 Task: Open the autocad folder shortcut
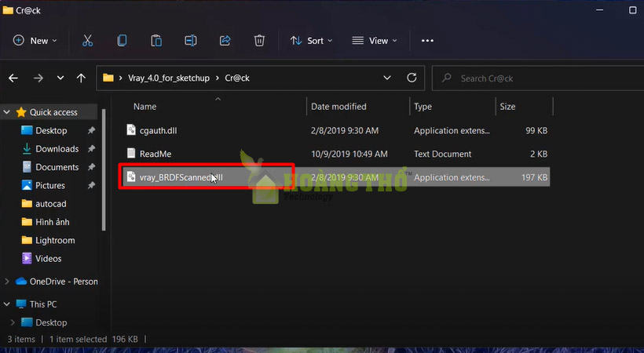click(x=51, y=204)
